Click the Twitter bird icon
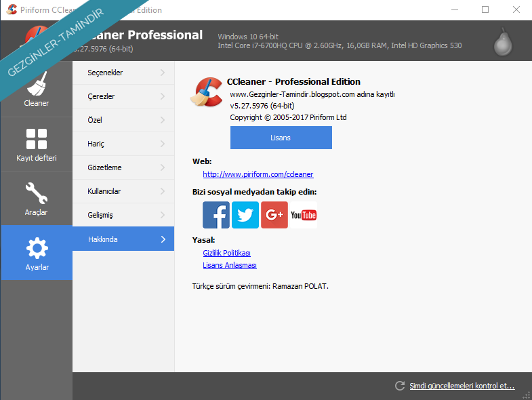The image size is (532, 400). pos(245,215)
